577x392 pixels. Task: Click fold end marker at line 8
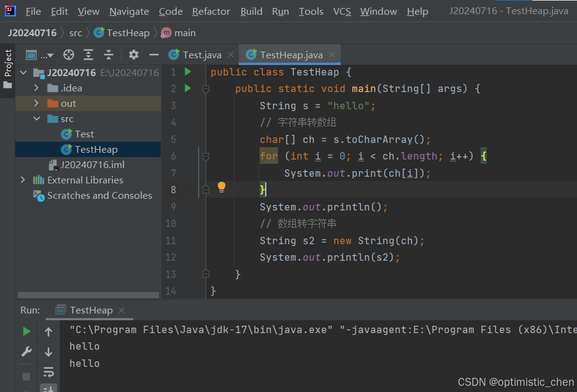point(206,190)
